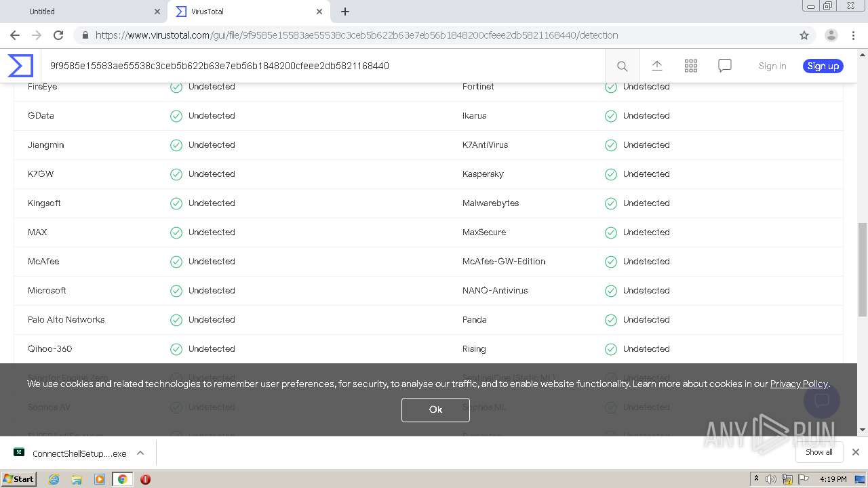Click the search magnifier icon

click(622, 66)
